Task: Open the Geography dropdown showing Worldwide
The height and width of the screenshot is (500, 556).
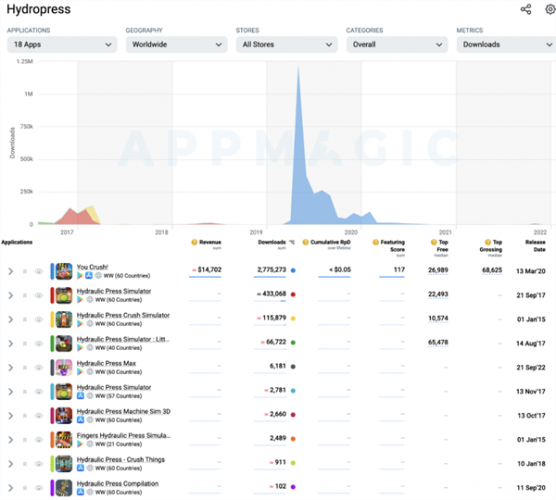Action: [x=177, y=45]
